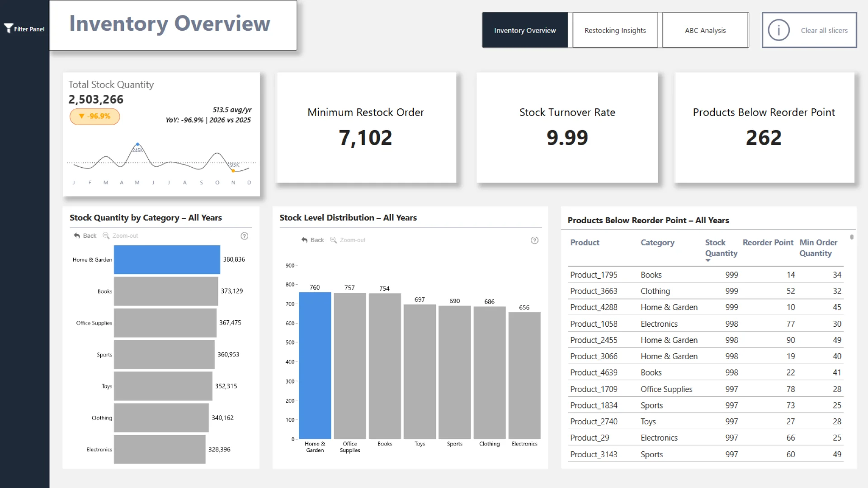868x488 pixels.
Task: Switch to Restocking Insights tab
Action: click(x=615, y=30)
